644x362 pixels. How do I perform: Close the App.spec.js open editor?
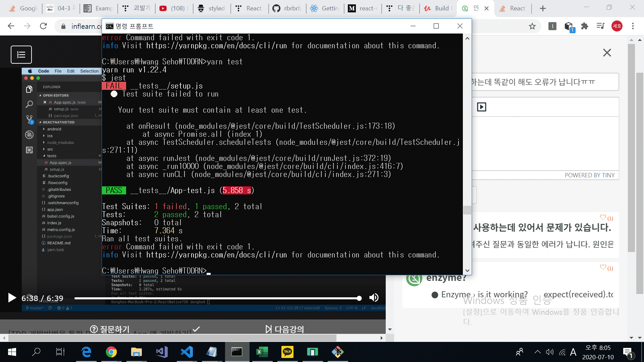pos(45,102)
